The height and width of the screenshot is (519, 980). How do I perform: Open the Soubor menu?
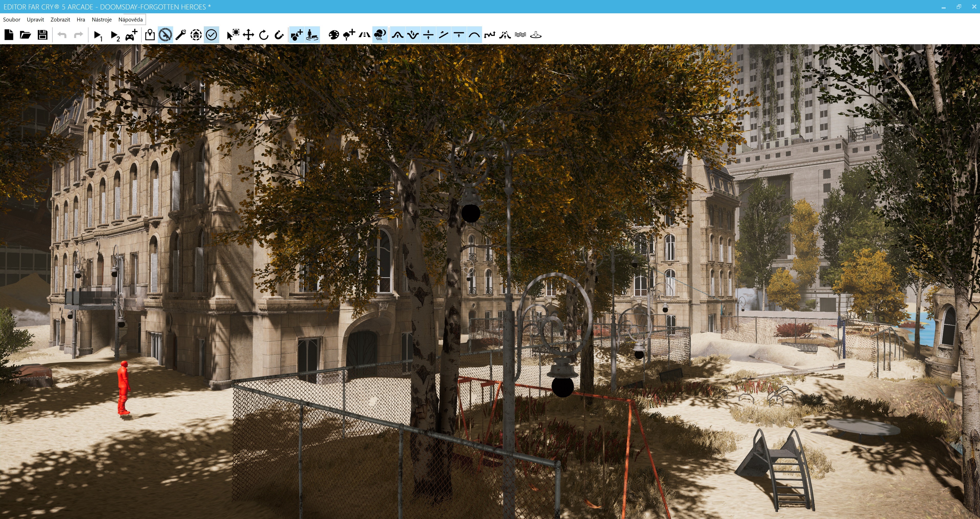tap(12, 19)
